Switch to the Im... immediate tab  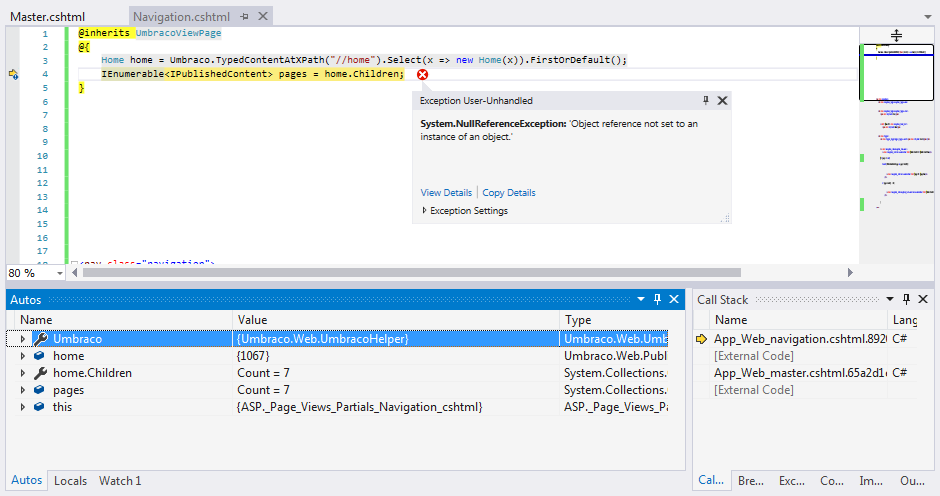[x=870, y=480]
